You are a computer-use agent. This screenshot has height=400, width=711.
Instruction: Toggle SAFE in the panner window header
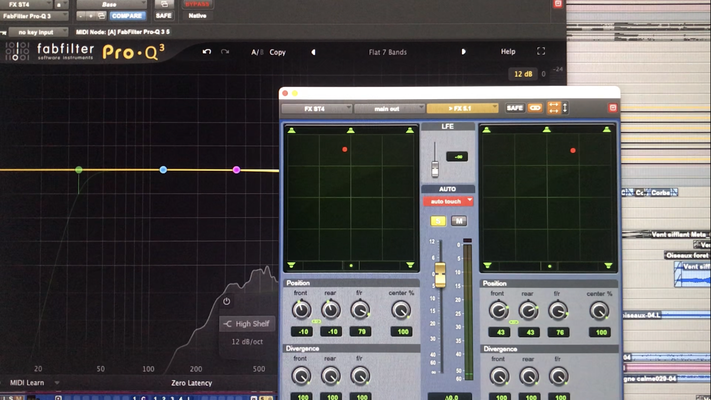(515, 108)
